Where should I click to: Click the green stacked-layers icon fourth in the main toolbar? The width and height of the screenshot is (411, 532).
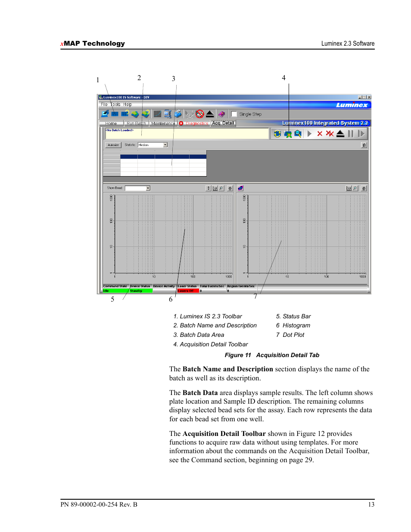135,114
